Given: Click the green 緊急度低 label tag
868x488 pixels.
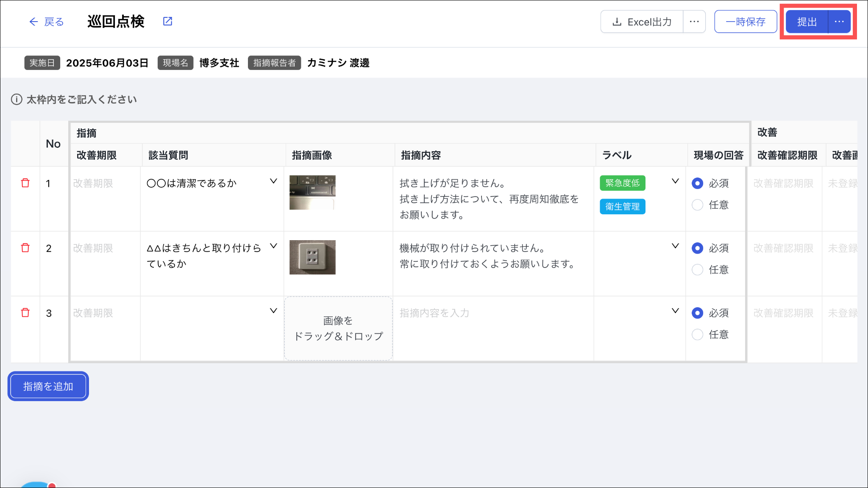Looking at the screenshot, I should (x=622, y=183).
